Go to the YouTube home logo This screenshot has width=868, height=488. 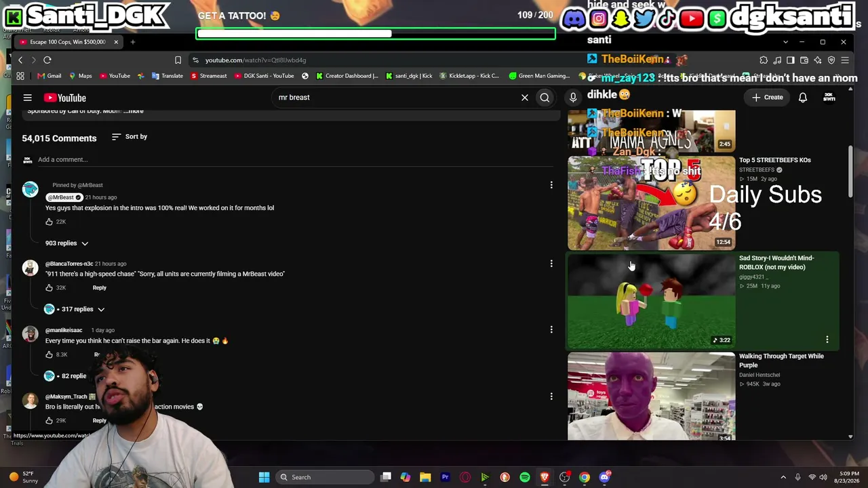pyautogui.click(x=64, y=98)
